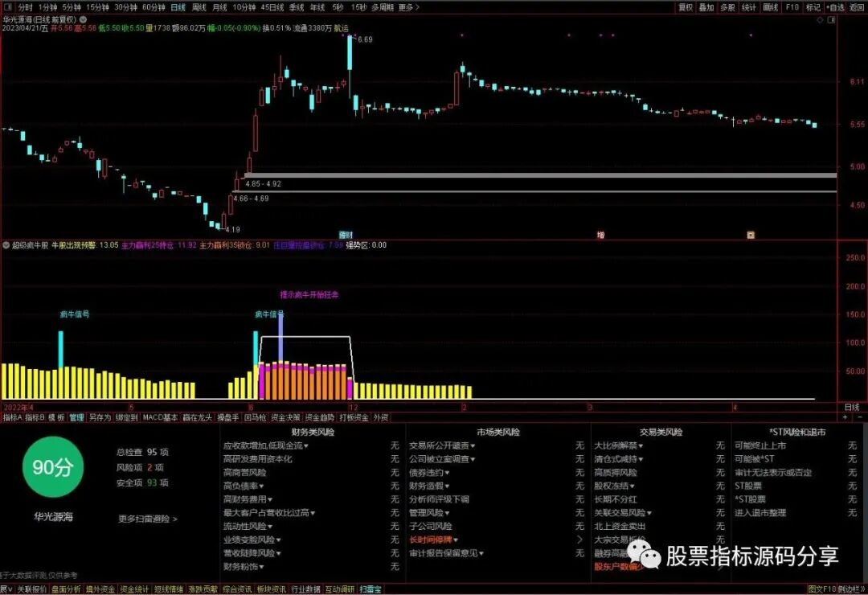The image size is (868, 595).
Task: Click highlighted 管理 tab
Action: click(76, 418)
